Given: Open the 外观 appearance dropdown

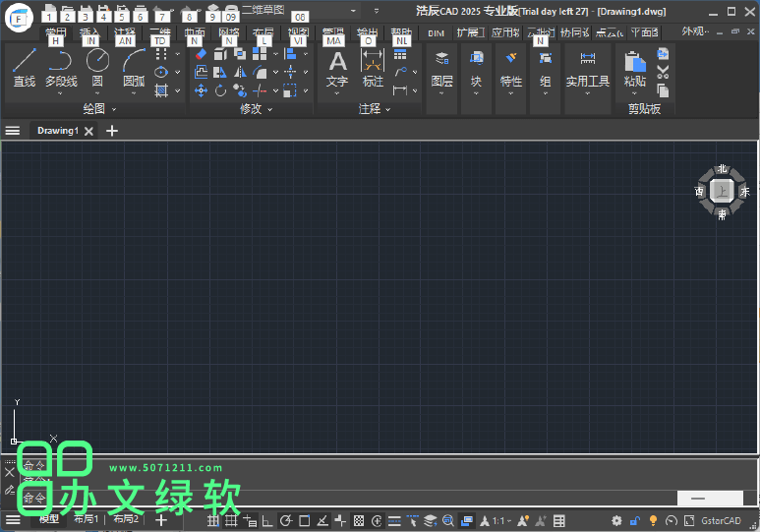Looking at the screenshot, I should 695,31.
